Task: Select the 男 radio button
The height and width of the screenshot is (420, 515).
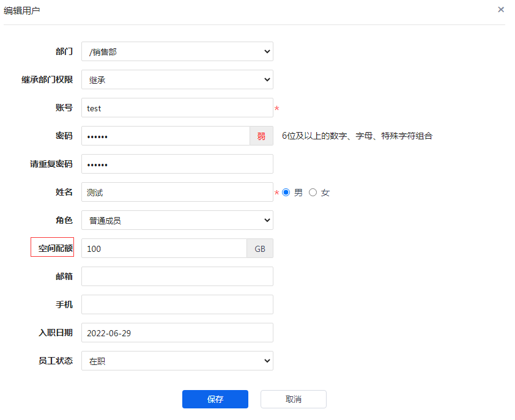Action: point(286,193)
